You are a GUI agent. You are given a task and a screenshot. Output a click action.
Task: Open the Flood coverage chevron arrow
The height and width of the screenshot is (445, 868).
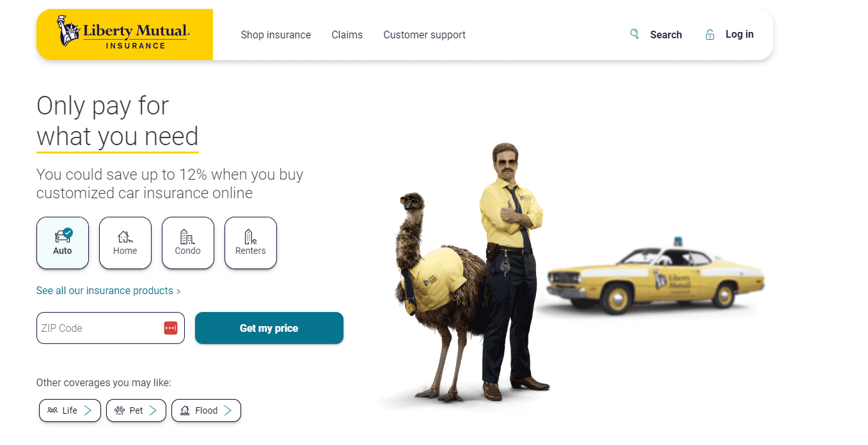[228, 410]
